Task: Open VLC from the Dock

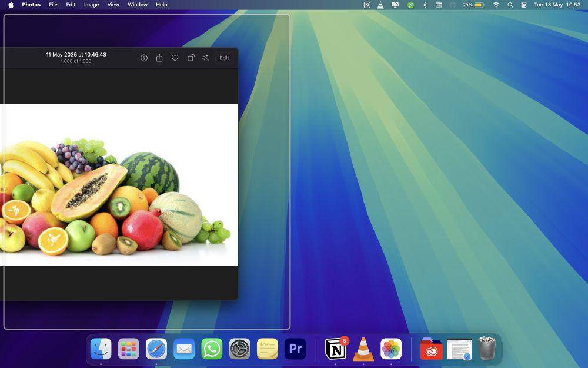Action: [363, 349]
